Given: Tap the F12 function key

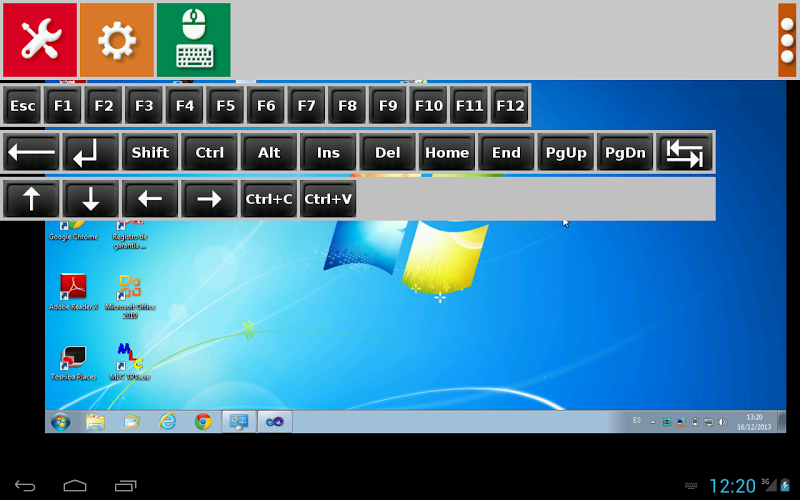Looking at the screenshot, I should [510, 106].
